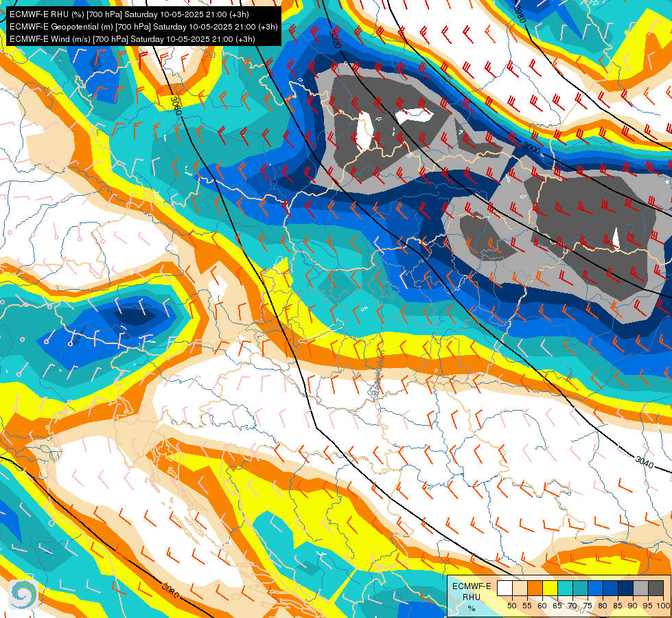Click the legend title ECMWF-E RHU %
The height and width of the screenshot is (618, 672).
click(x=472, y=597)
